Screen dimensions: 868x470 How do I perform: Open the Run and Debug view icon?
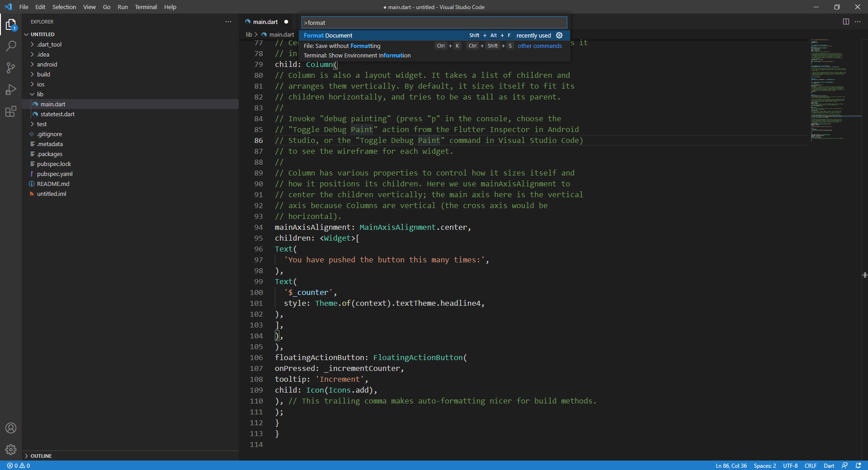pyautogui.click(x=11, y=90)
